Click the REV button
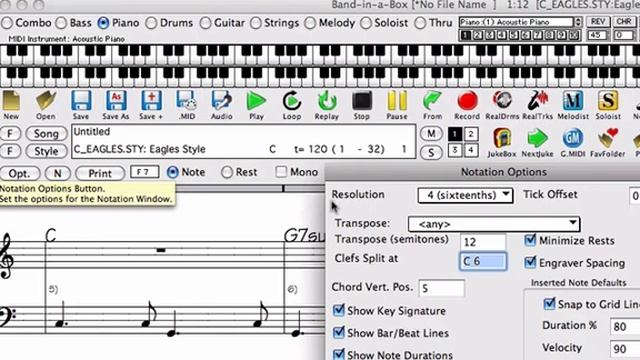 click(598, 22)
